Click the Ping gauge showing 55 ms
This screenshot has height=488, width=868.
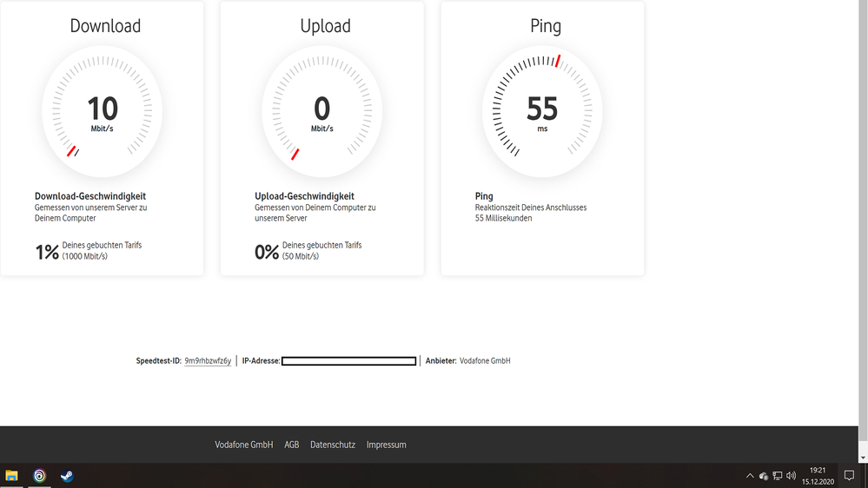pyautogui.click(x=542, y=111)
